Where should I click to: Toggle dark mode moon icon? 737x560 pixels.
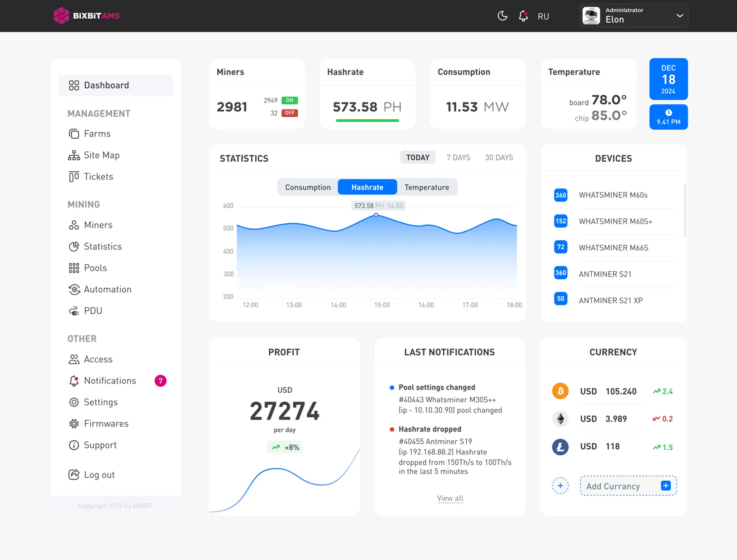pyautogui.click(x=502, y=16)
